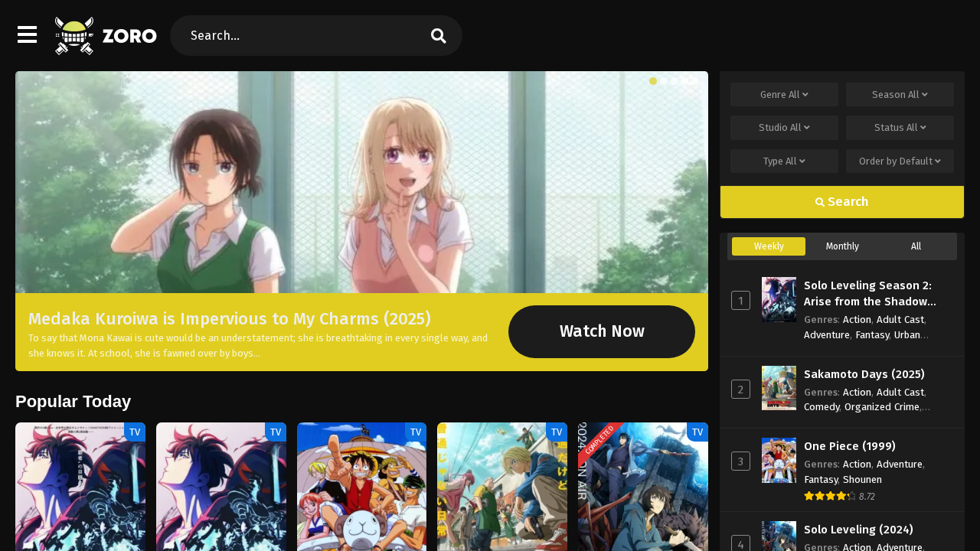Click the featured anime banner image

point(361,182)
